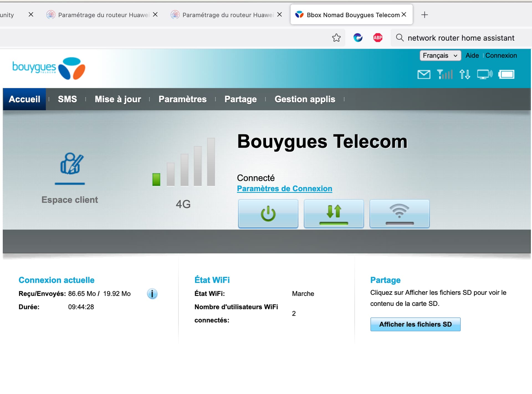Open a new browser tab with plus
Viewport: 532px width, 394px height.
(424, 15)
